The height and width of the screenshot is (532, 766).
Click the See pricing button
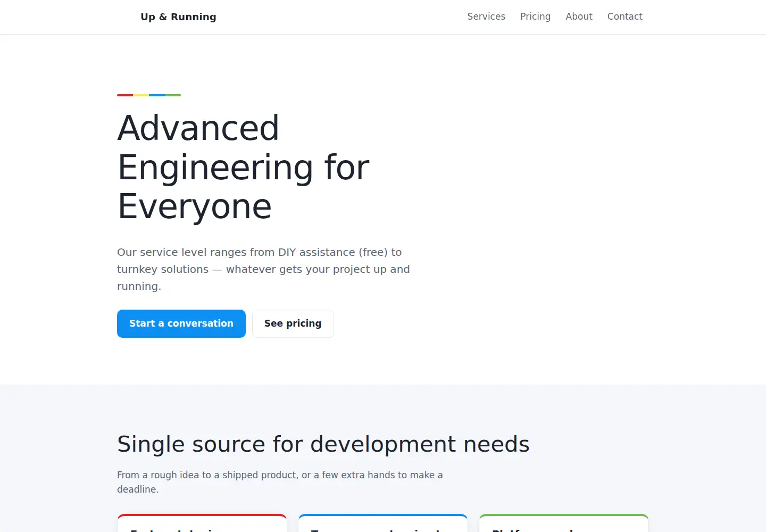293,323
